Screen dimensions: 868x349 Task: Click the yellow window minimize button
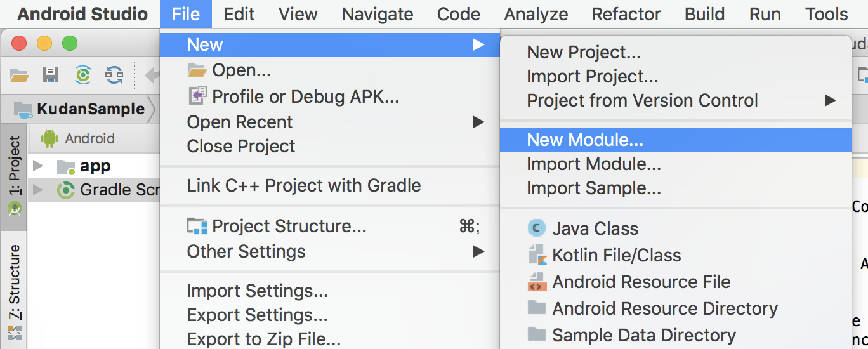pyautogui.click(x=44, y=44)
